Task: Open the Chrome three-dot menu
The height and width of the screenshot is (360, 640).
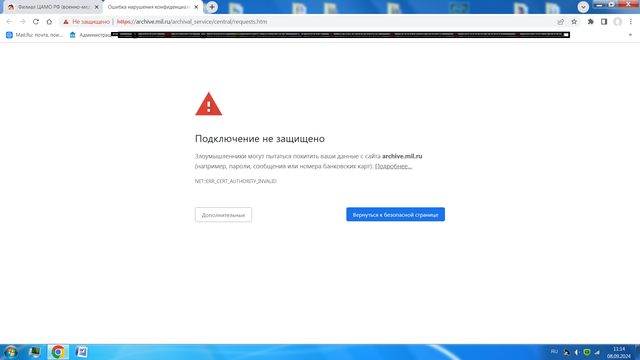Action: coord(631,22)
